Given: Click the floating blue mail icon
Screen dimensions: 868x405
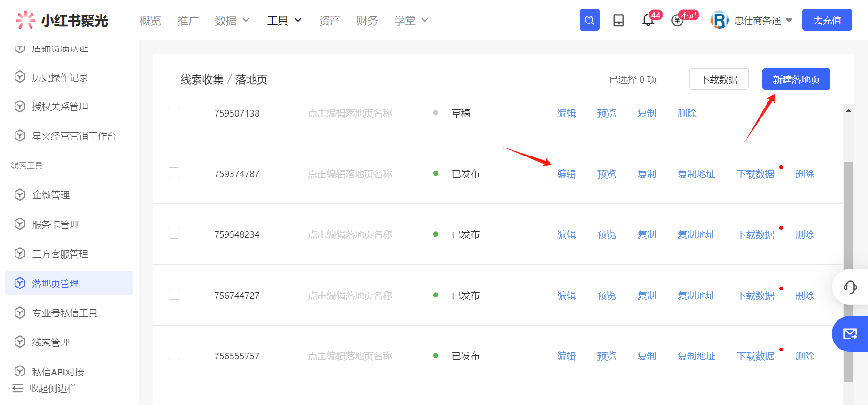Looking at the screenshot, I should tap(850, 334).
